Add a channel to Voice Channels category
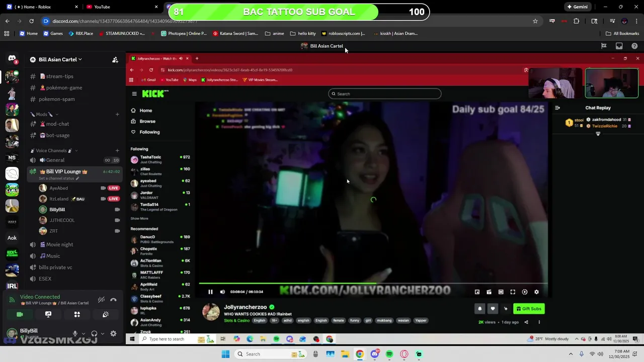The width and height of the screenshot is (644, 362). click(117, 150)
